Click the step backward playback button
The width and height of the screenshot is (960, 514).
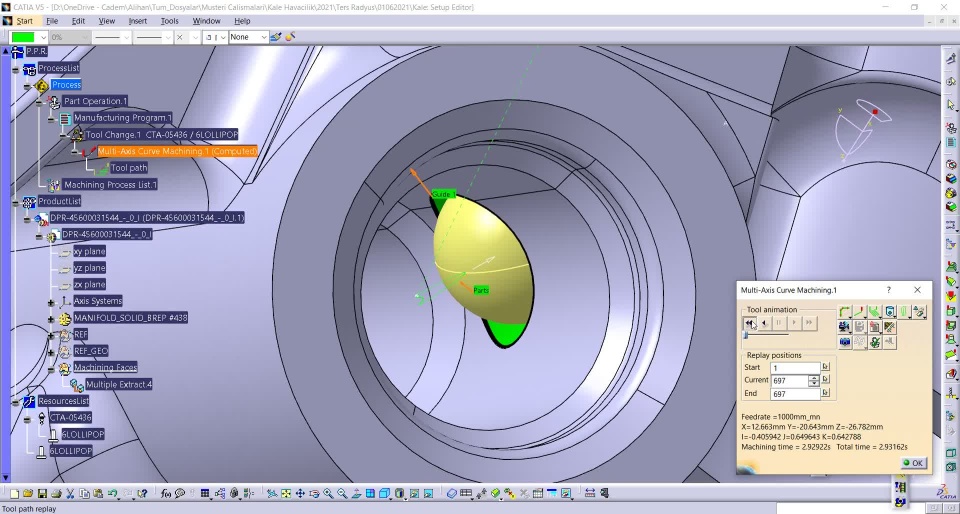click(764, 322)
